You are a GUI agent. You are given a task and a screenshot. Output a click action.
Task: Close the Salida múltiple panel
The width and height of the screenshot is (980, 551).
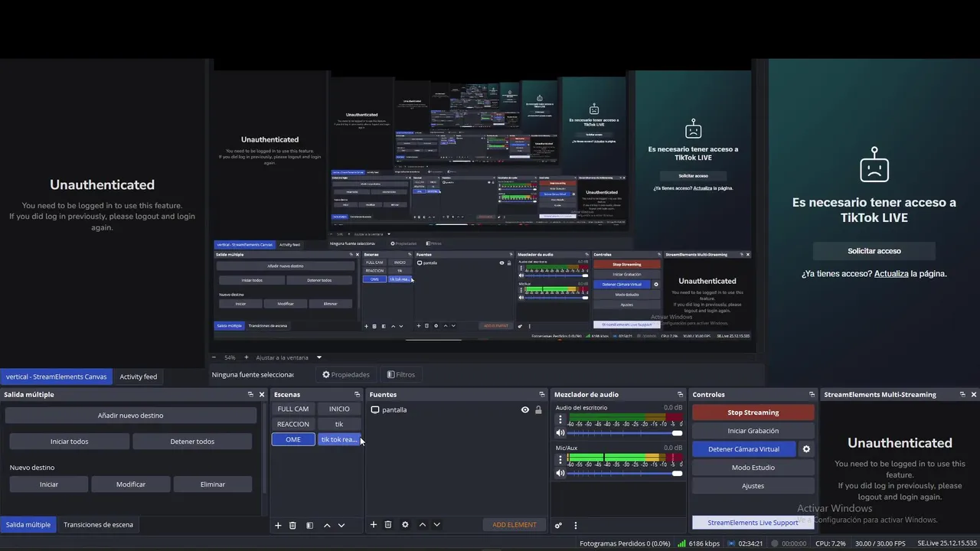261,395
